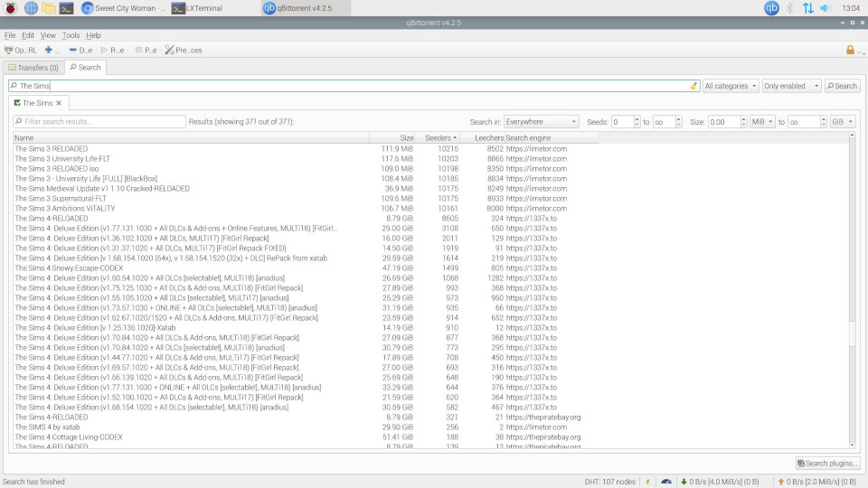This screenshot has width=868, height=488.
Task: Click the Delete torrent toolbar button
Action: [x=80, y=50]
